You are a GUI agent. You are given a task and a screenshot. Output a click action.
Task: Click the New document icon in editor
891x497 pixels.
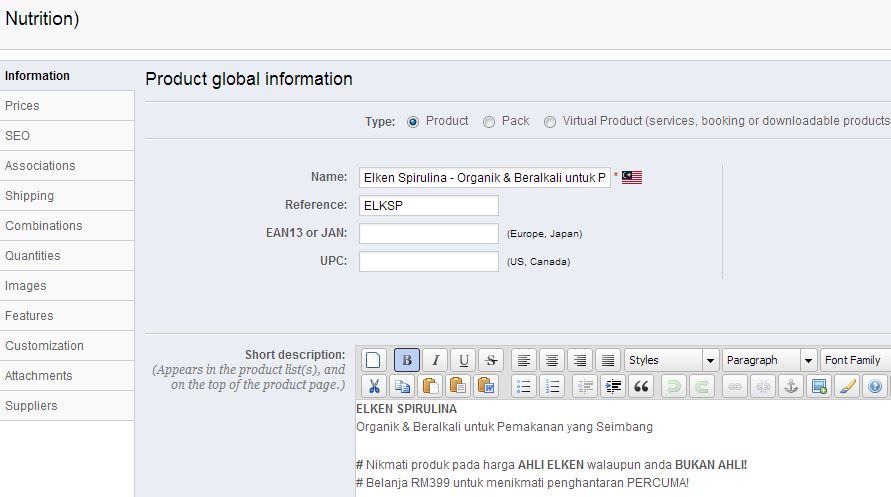tap(373, 360)
